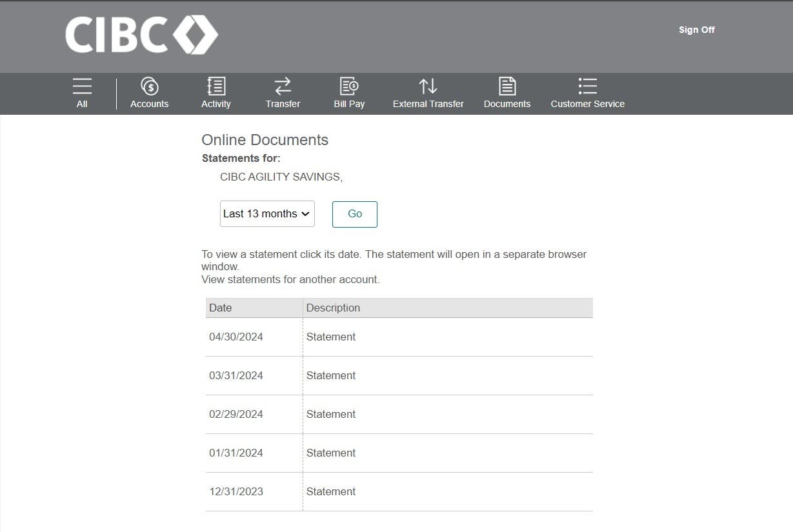
Task: Click the Customer Service list icon
Action: [x=587, y=86]
